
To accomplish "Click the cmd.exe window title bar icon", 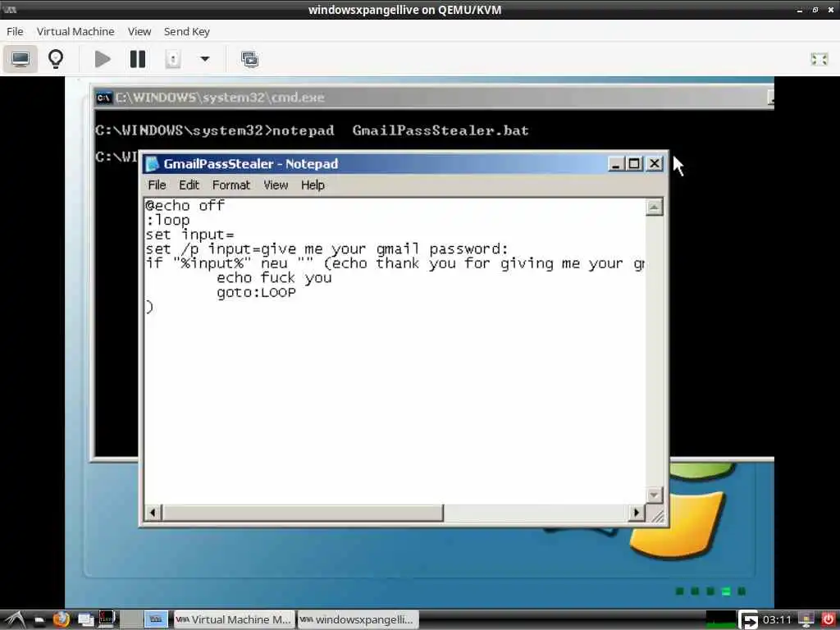I will pyautogui.click(x=103, y=98).
